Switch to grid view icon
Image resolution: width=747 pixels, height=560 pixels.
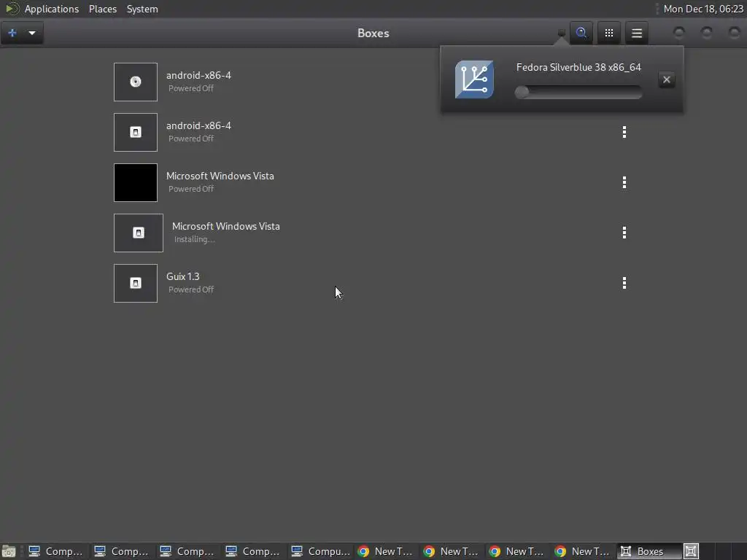click(x=609, y=33)
